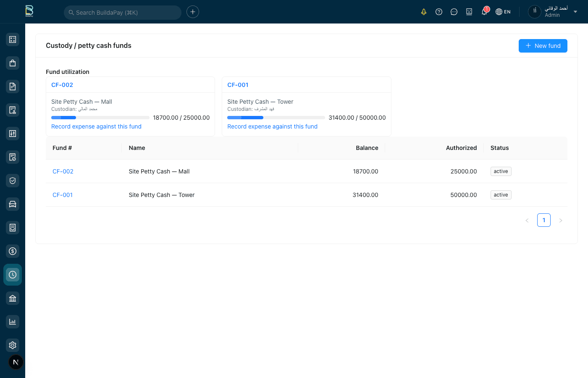Click the quick add plus button
This screenshot has height=378, width=588.
point(193,12)
